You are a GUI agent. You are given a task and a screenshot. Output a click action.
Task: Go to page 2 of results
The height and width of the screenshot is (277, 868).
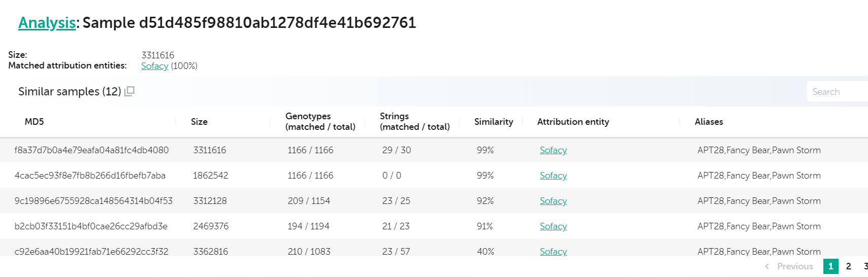[848, 266]
